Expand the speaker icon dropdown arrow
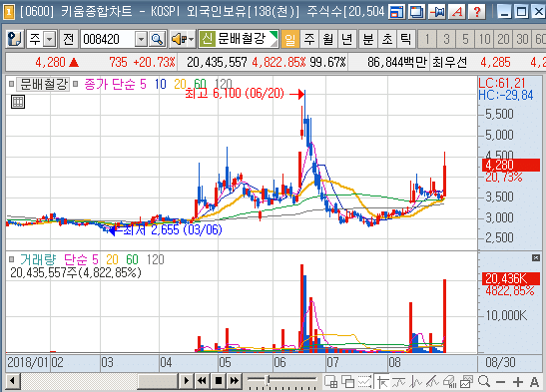546x392 pixels. click(192, 39)
